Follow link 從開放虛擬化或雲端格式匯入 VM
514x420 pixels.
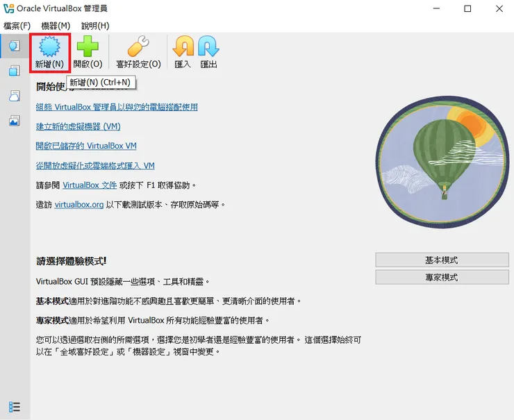pyautogui.click(x=95, y=166)
